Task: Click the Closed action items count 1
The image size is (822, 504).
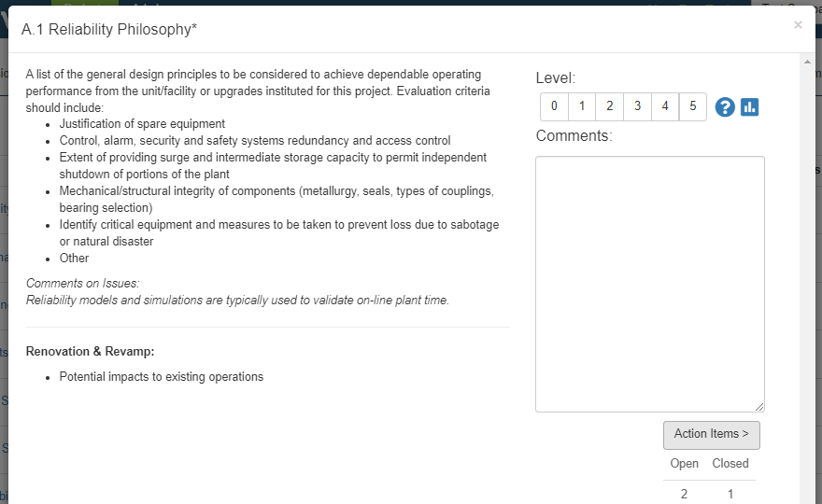Action: [730, 494]
